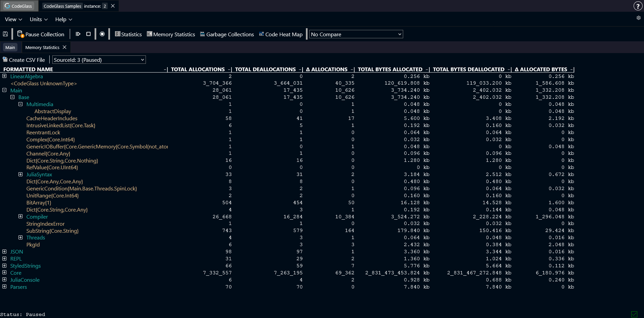Image resolution: width=644 pixels, height=318 pixels.
Task: Open the No Compare dropdown
Action: 356,34
